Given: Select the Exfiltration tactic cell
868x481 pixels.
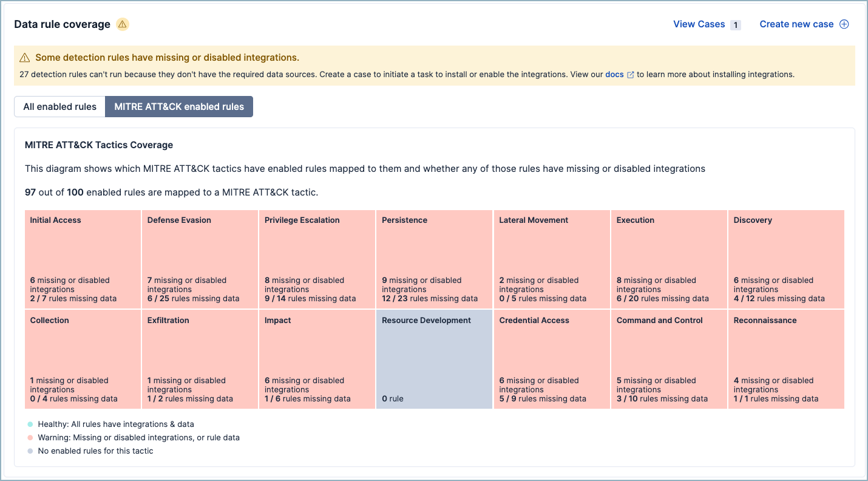Looking at the screenshot, I should tap(200, 358).
